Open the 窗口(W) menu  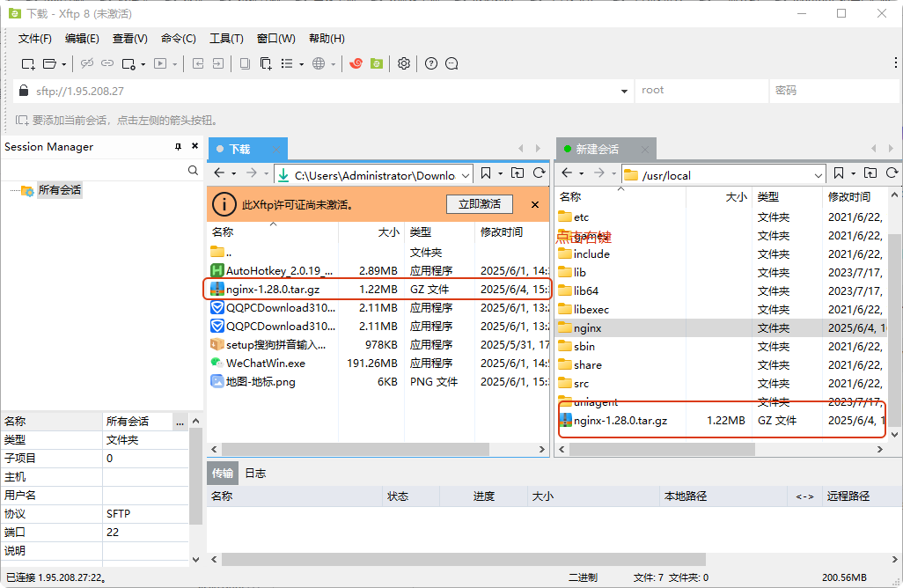click(275, 39)
